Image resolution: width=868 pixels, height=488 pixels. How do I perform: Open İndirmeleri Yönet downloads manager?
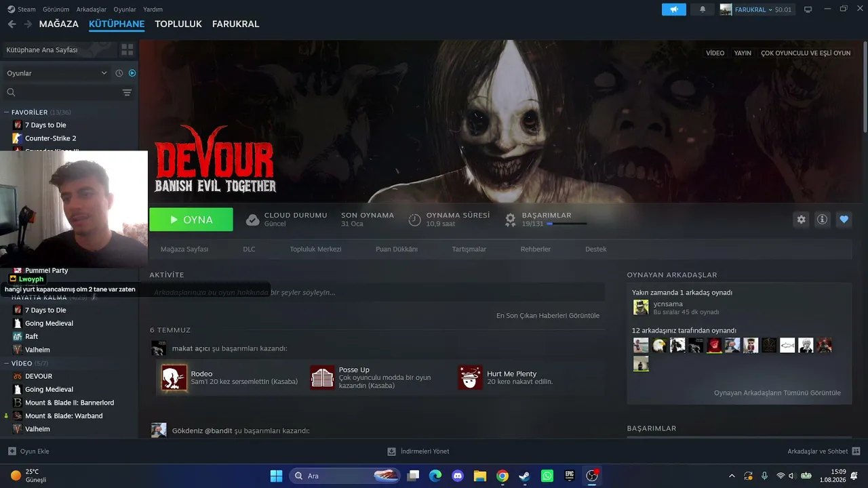tap(418, 451)
